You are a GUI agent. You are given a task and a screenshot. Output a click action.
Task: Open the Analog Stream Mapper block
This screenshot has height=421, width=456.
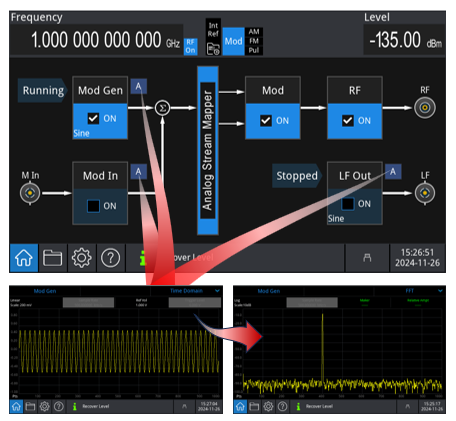[x=208, y=150]
